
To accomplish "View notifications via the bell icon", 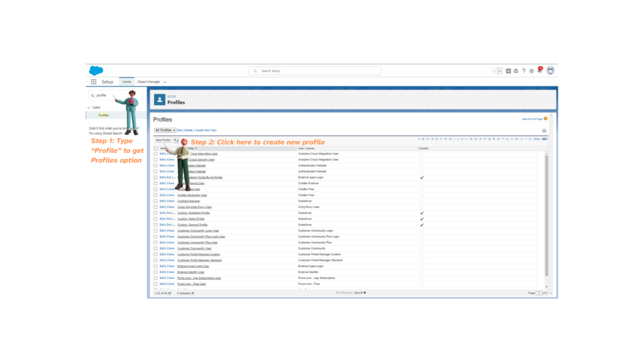I will click(x=540, y=70).
